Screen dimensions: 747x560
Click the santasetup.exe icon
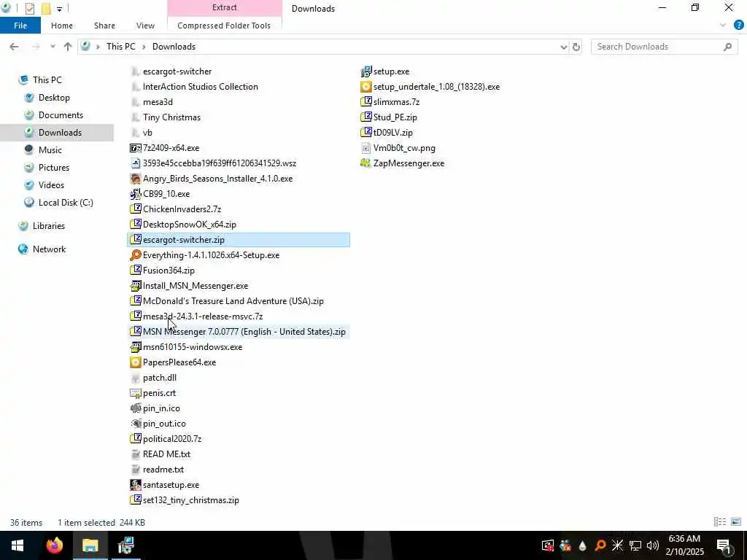[135, 485]
